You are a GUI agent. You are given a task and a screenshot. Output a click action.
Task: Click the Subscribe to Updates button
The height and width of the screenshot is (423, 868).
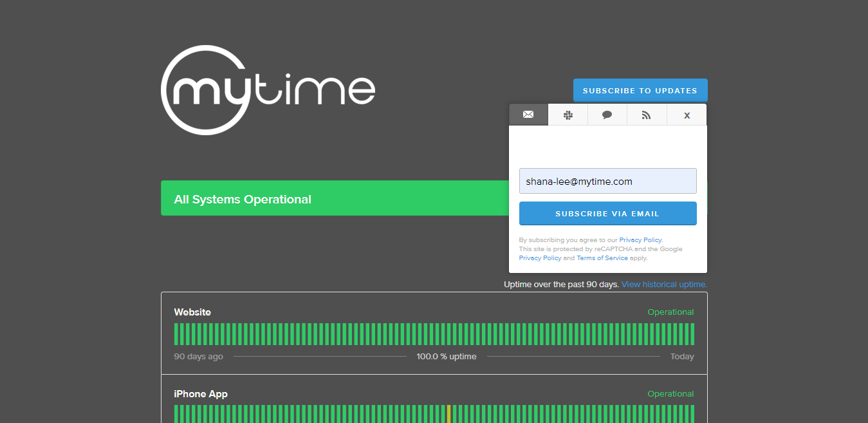click(x=640, y=91)
